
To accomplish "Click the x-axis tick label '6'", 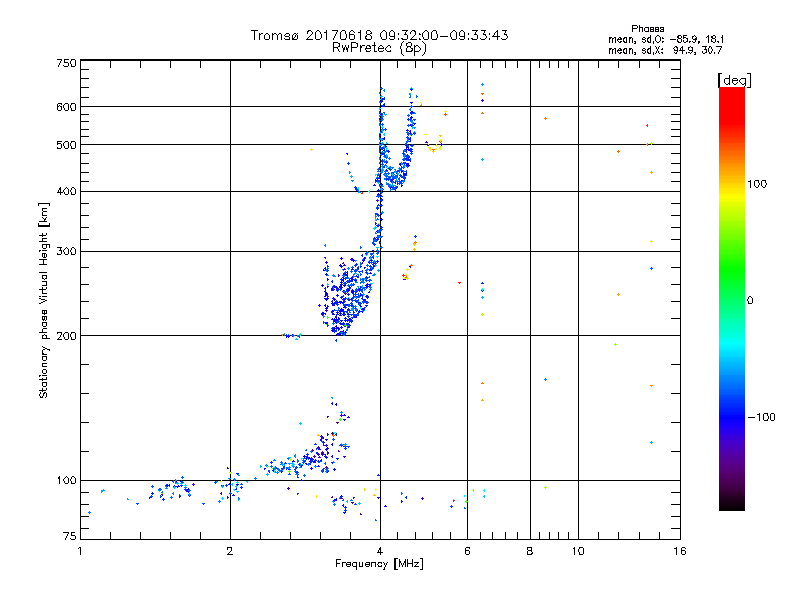I will coord(467,551).
